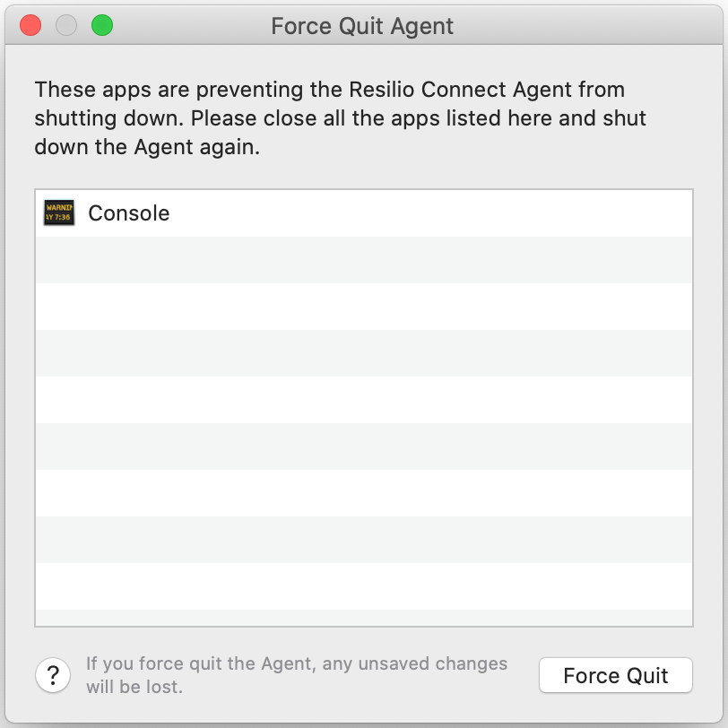Tap the help bubble icon near the footer text
728x728 pixels.
point(54,675)
